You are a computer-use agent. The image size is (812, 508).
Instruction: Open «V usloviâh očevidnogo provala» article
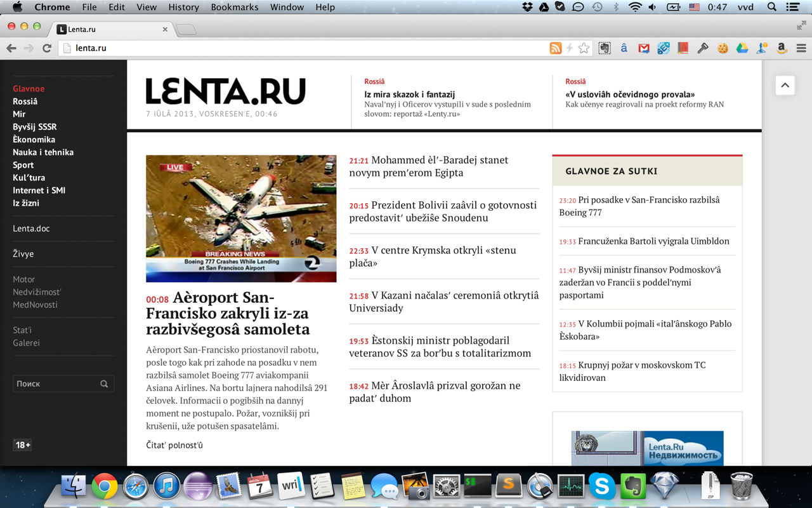630,95
